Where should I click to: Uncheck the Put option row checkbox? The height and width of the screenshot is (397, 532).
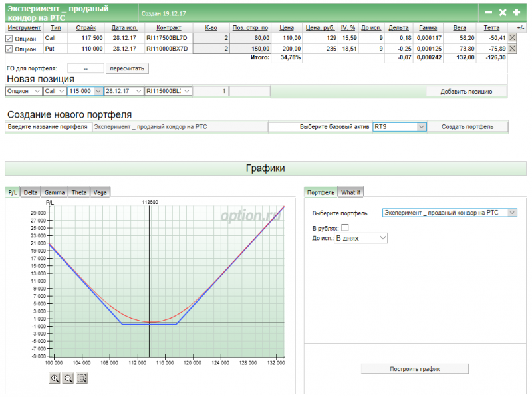pyautogui.click(x=9, y=49)
